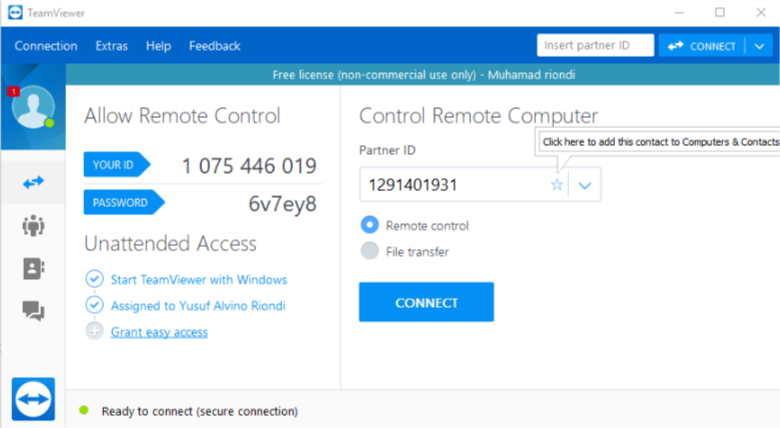780x428 pixels.
Task: Expand the Partner ID history dropdown
Action: point(585,185)
